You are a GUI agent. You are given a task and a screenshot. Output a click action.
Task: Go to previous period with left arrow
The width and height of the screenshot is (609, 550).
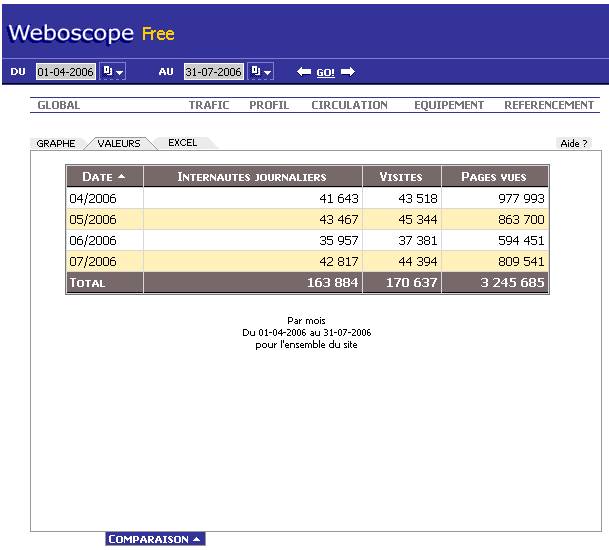(x=304, y=72)
